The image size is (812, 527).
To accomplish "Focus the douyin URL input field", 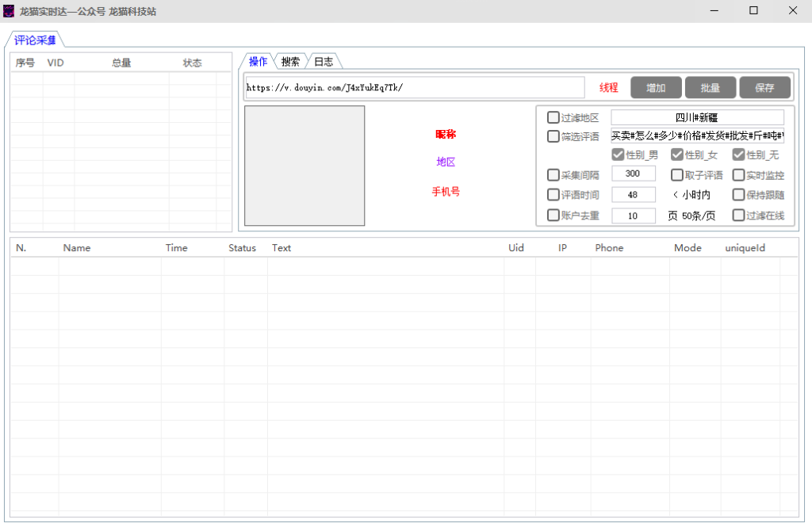I will pyautogui.click(x=415, y=87).
